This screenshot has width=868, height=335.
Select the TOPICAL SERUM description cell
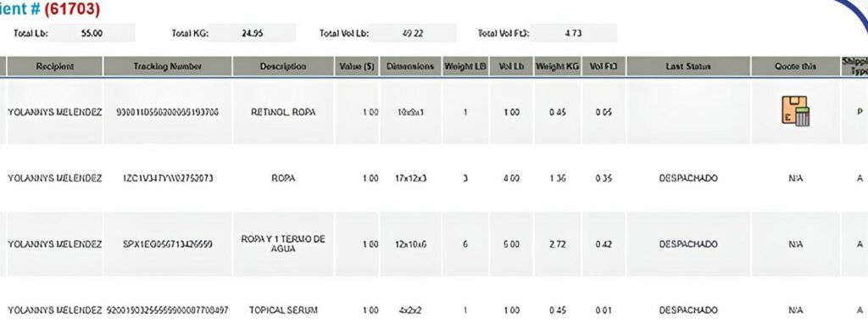click(x=283, y=310)
